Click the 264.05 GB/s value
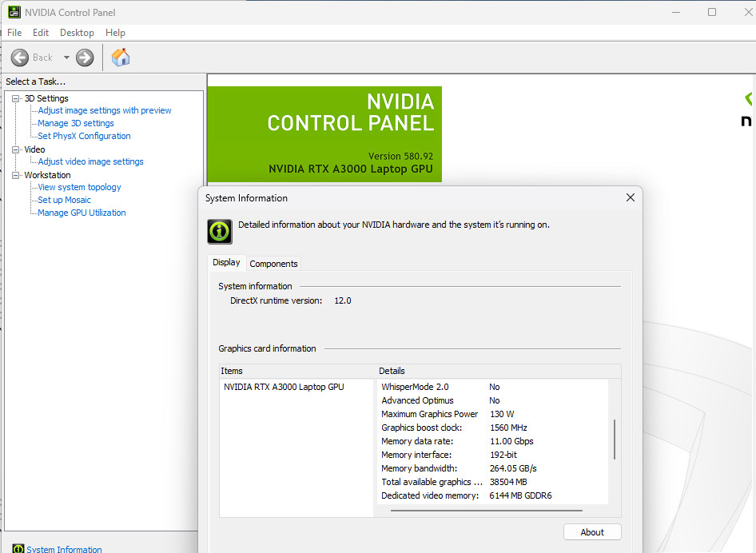756x553 pixels. [513, 468]
